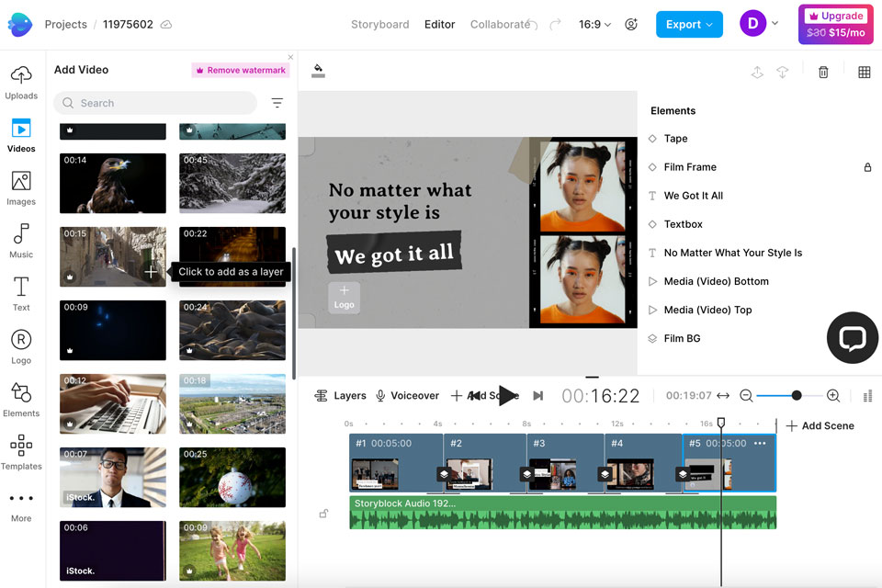The width and height of the screenshot is (882, 588).
Task: Send element backward with layer-down icon
Action: (x=783, y=72)
